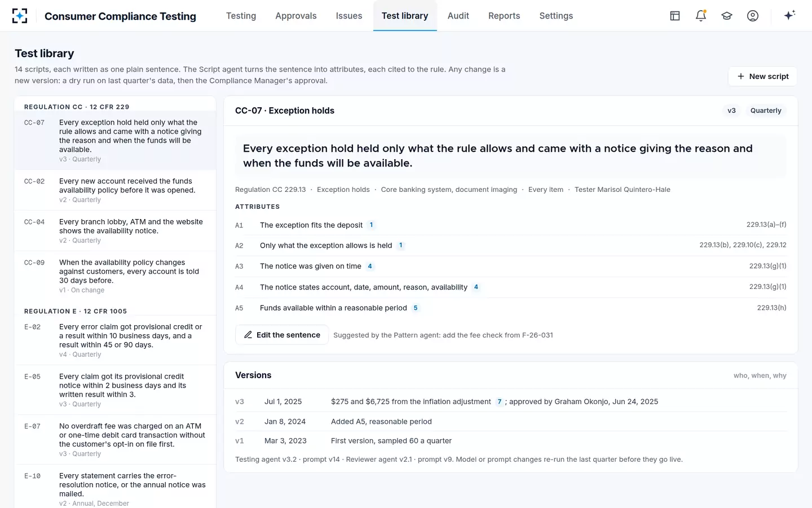Click the Quarterly frequency badge in script header
The width and height of the screenshot is (812, 508).
[x=766, y=111]
